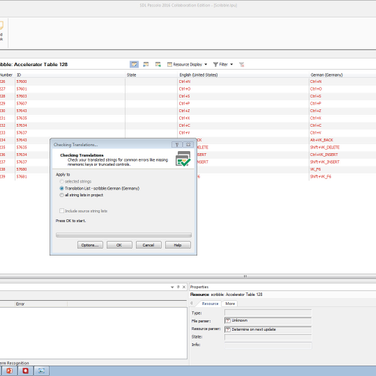The height and width of the screenshot is (376, 376).
Task: Click the tab scroll left arrow in Properties
Action: pos(192,303)
